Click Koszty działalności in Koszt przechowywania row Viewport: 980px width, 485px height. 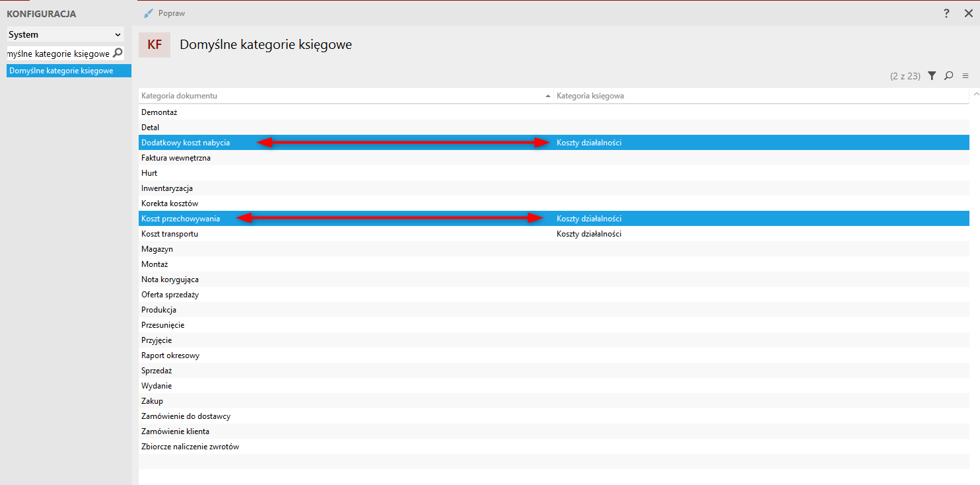point(589,219)
